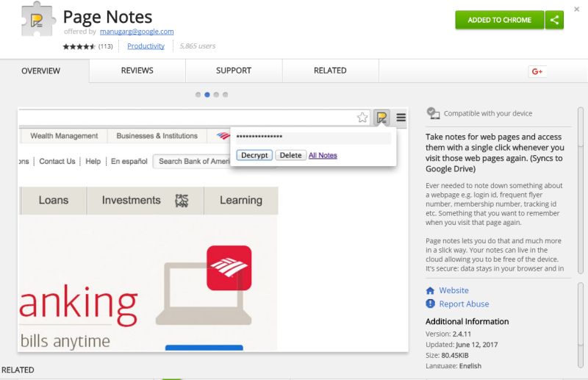Screen dimensions: 588x380
Task: Select the third screenshot carousel dot
Action: pyautogui.click(x=216, y=95)
